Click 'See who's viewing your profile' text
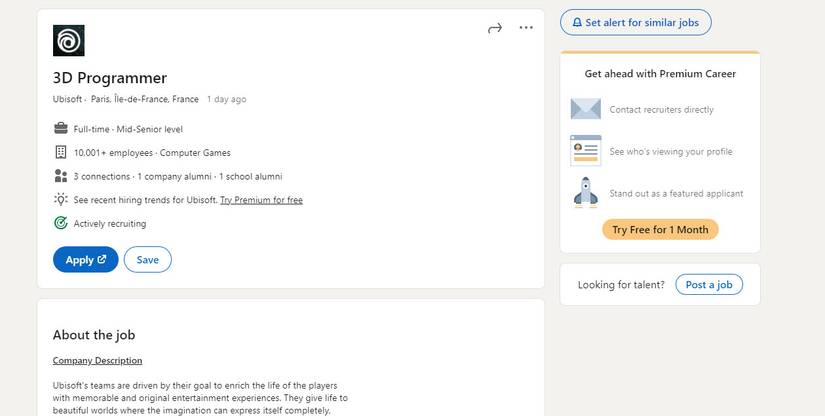Image resolution: width=825 pixels, height=416 pixels. tap(671, 151)
